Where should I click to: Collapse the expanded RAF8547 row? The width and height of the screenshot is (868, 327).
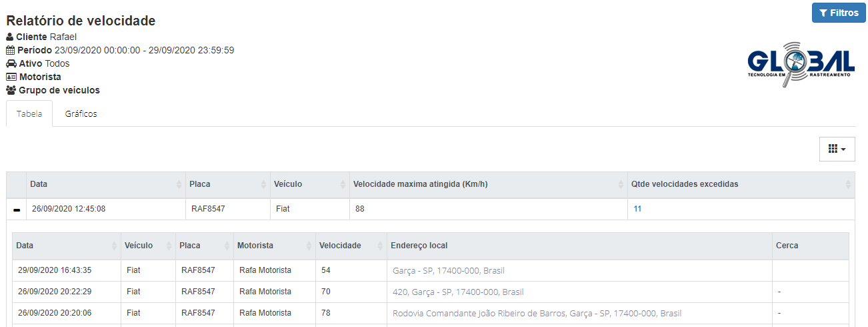click(x=17, y=210)
